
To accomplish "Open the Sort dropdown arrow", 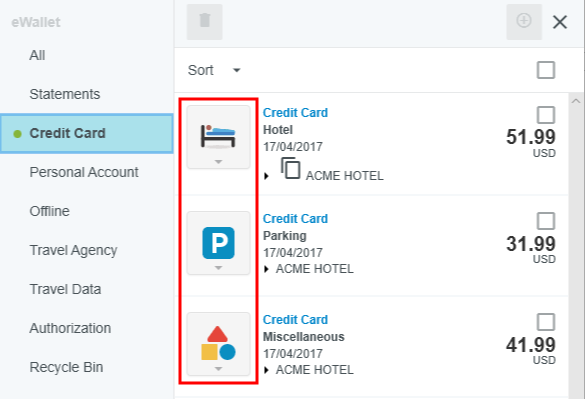I will pyautogui.click(x=237, y=70).
